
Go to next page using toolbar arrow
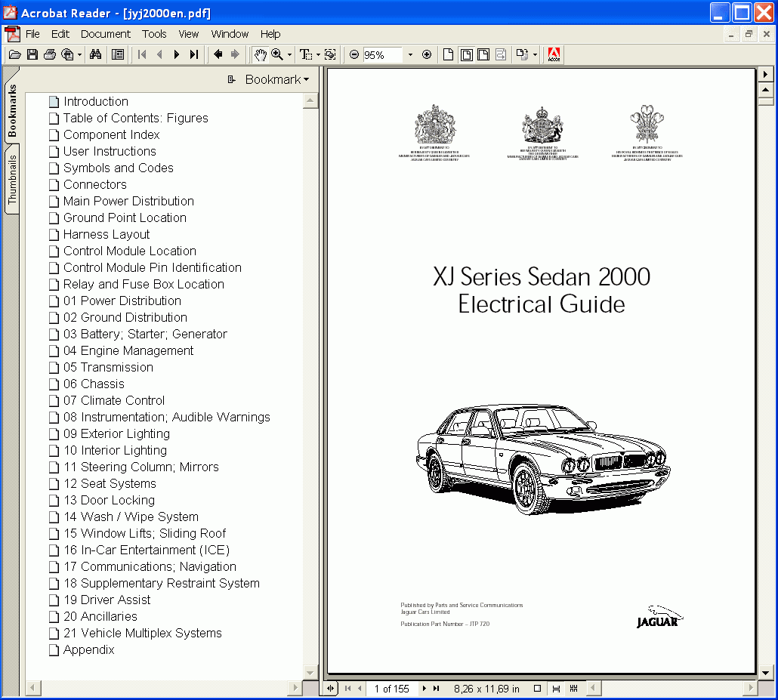point(177,54)
